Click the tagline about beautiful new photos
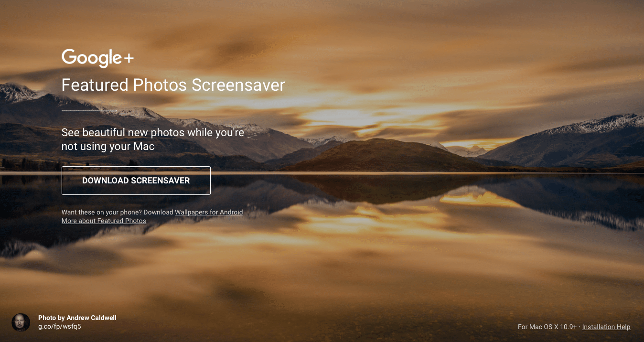 point(152,139)
